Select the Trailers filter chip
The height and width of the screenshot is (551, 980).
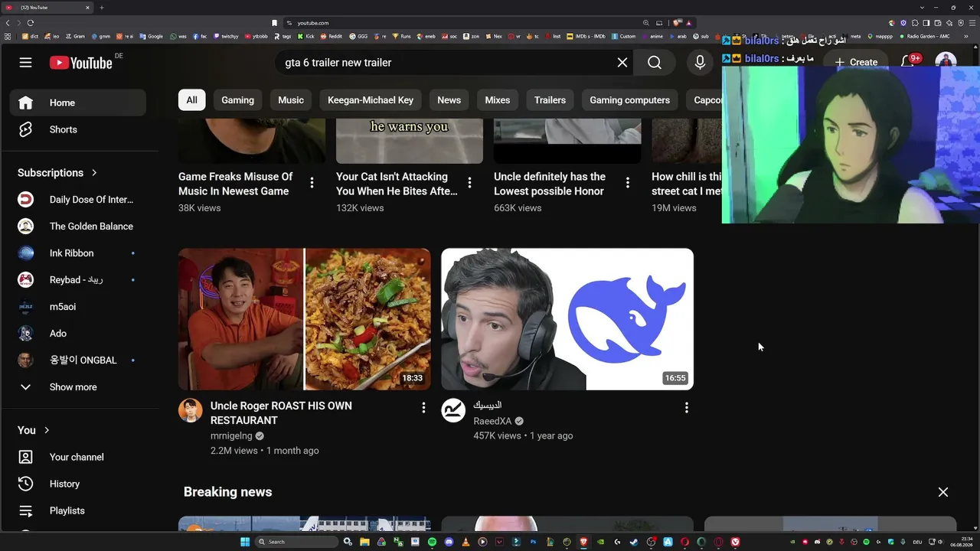tap(550, 100)
